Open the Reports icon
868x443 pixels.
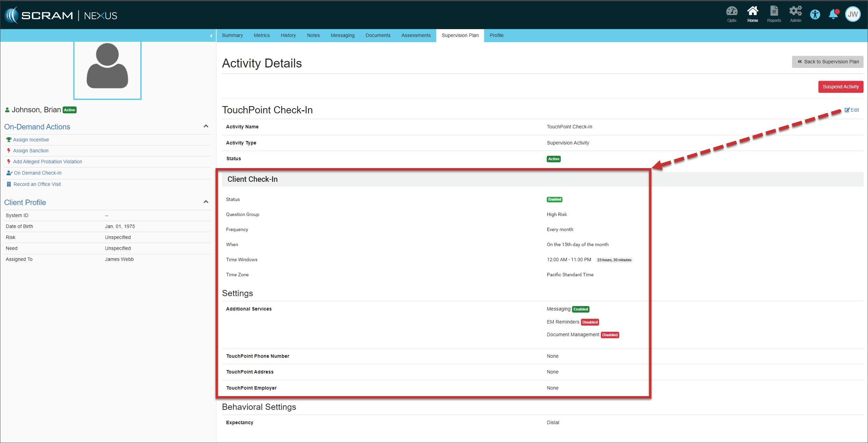(x=774, y=14)
